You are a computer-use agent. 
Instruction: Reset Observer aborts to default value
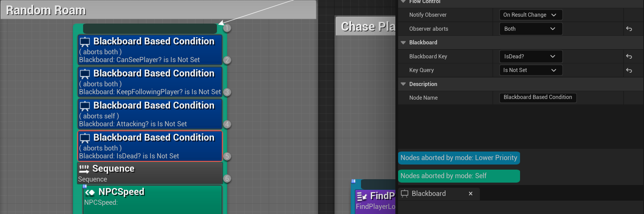pos(629,29)
